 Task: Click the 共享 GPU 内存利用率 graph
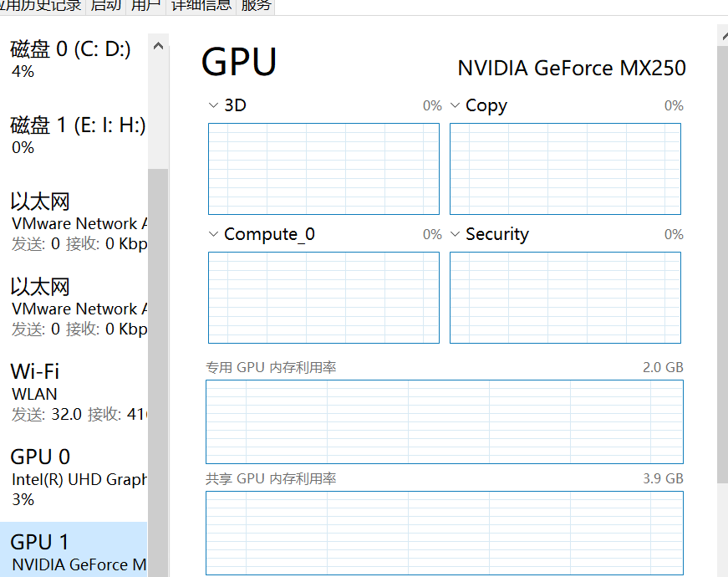445,534
